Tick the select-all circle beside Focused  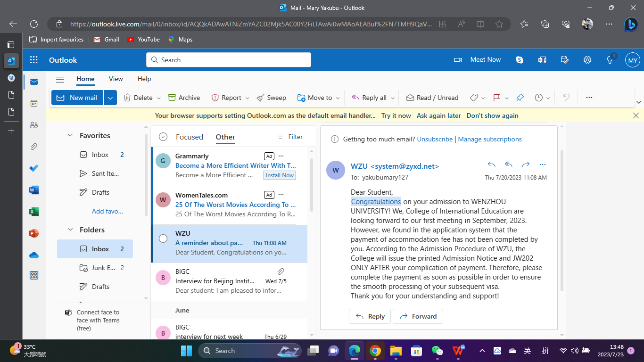(163, 137)
